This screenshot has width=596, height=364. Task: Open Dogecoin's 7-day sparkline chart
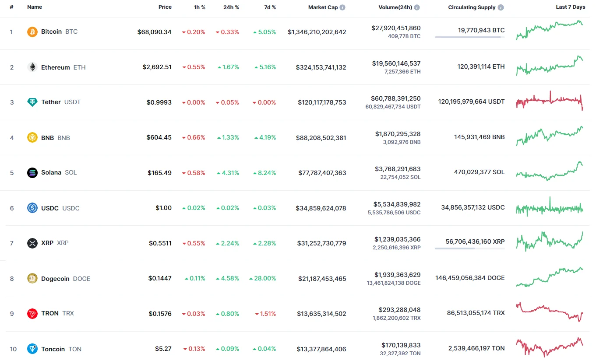550,277
